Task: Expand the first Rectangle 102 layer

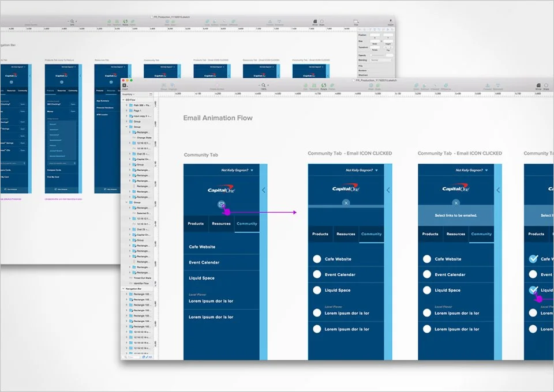Action: [126, 294]
